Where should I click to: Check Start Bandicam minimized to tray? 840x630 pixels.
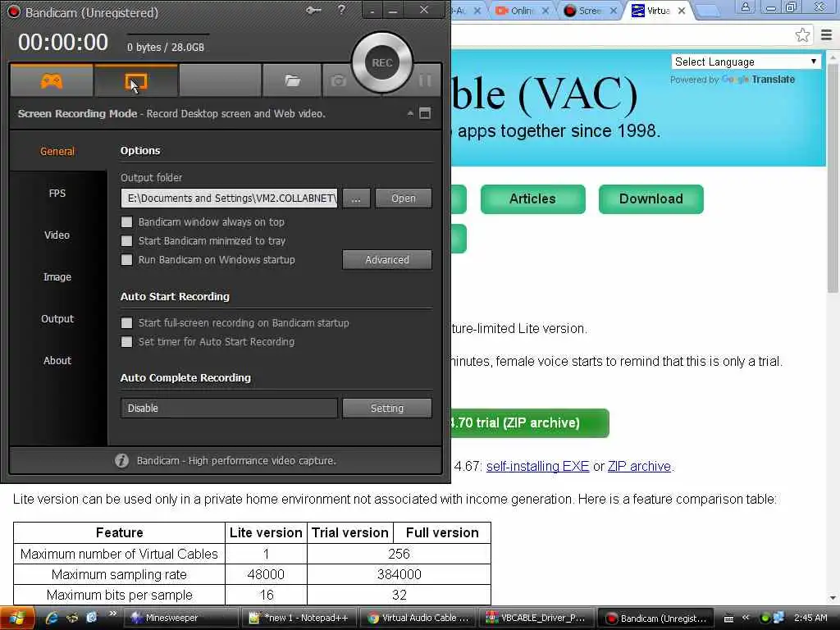pos(127,241)
